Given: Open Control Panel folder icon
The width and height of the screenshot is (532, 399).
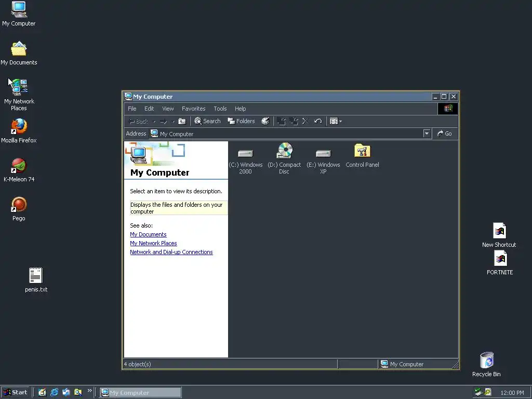Looking at the screenshot, I should pyautogui.click(x=362, y=156).
